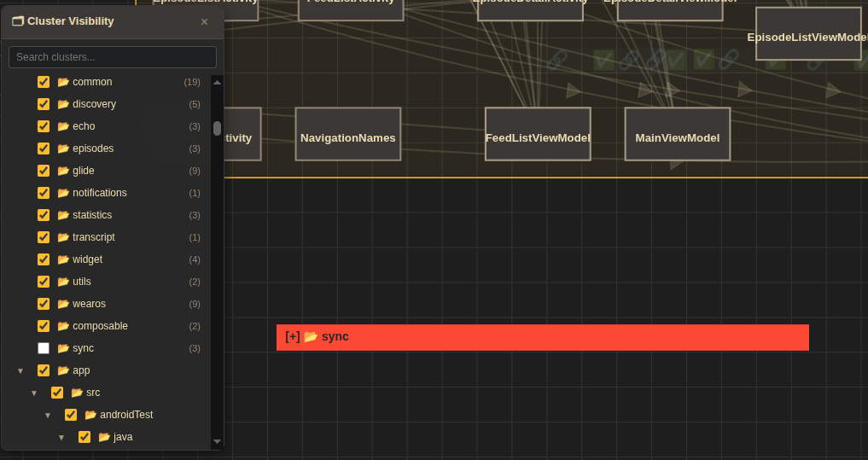The height and width of the screenshot is (460, 868).
Task: Collapse the src tree node
Action: click(x=34, y=393)
